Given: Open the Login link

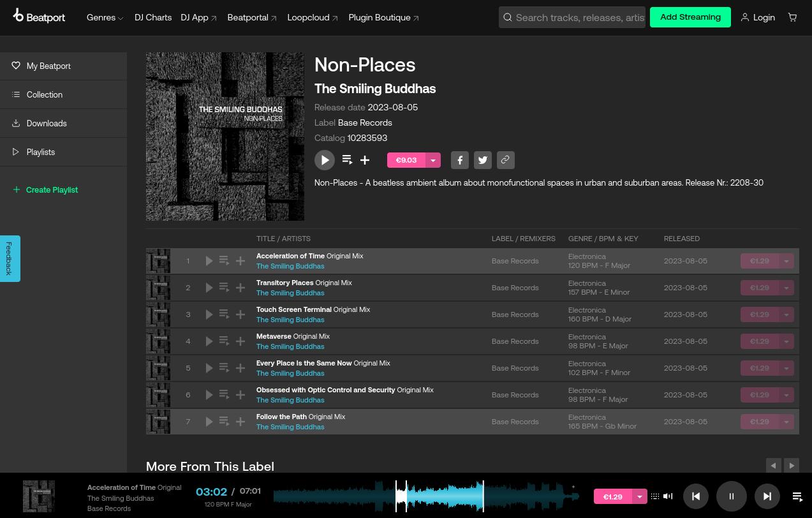Looking at the screenshot, I should [758, 17].
